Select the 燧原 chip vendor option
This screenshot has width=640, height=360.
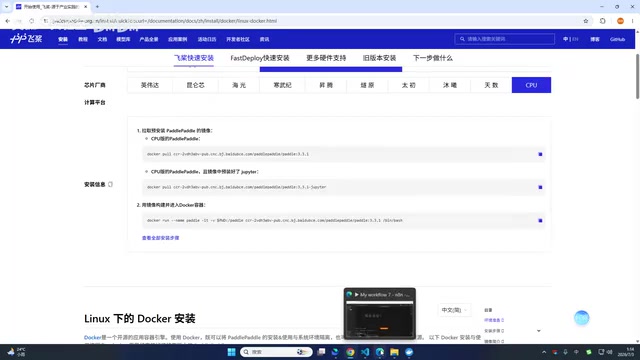pos(367,85)
